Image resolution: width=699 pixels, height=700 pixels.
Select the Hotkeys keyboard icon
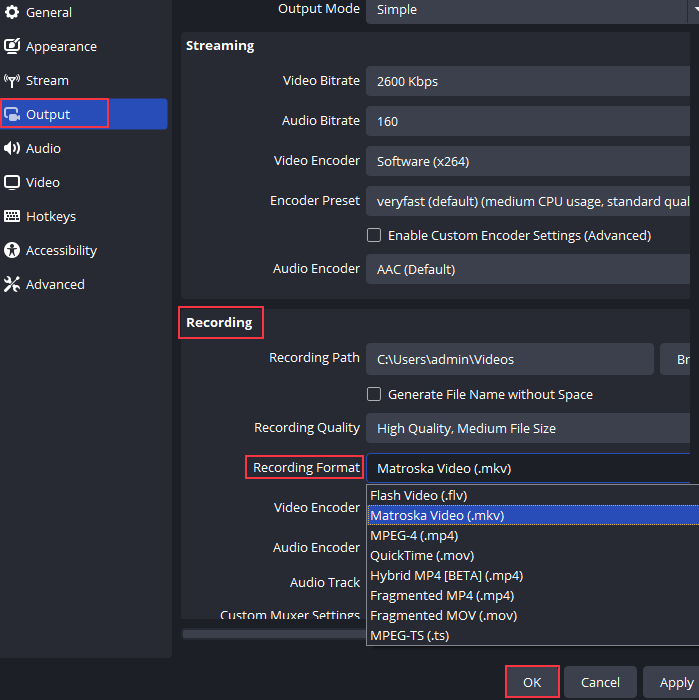click(x=12, y=217)
